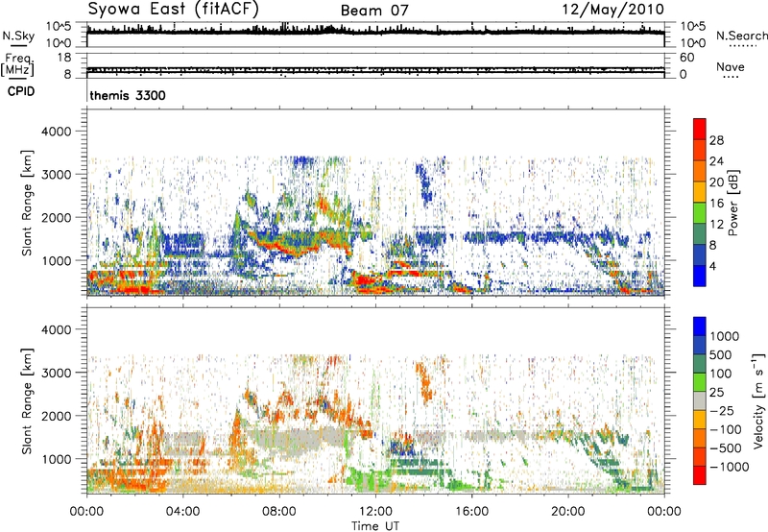The width and height of the screenshot is (768, 532).
Task: Click the 'Beam 07' label
Action: [x=374, y=11]
